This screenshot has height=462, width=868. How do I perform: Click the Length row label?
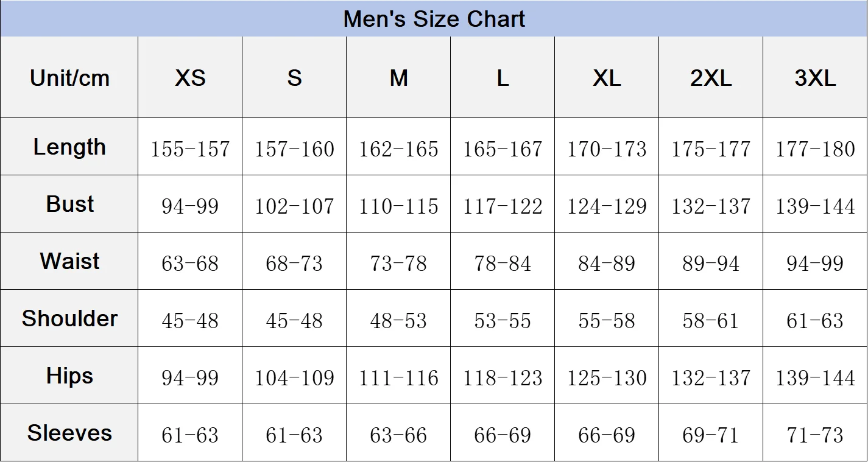[69, 147]
